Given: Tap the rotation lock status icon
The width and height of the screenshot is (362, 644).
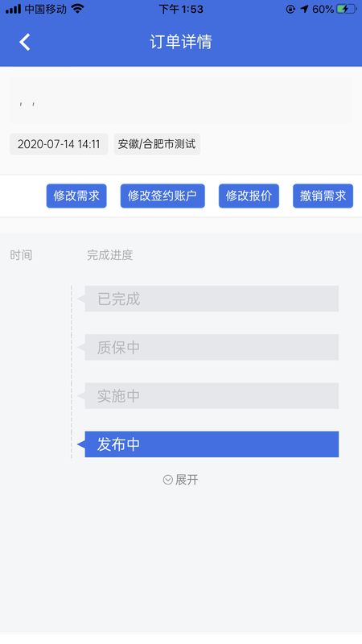Looking at the screenshot, I should (290, 9).
